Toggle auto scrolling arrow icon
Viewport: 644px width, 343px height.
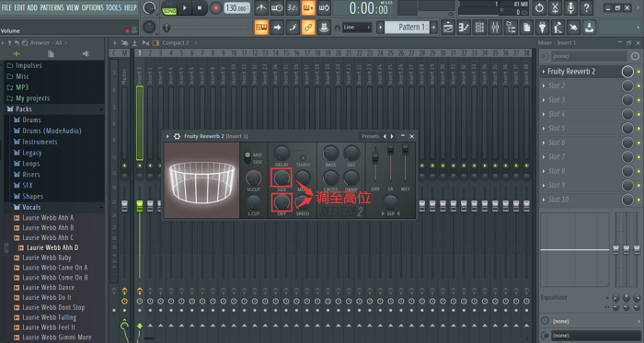(277, 28)
